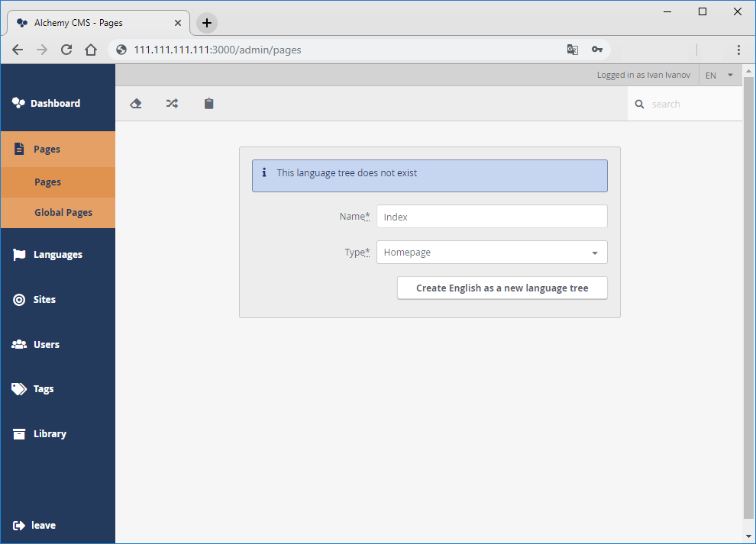
Task: Open a new browser tab
Action: point(206,23)
